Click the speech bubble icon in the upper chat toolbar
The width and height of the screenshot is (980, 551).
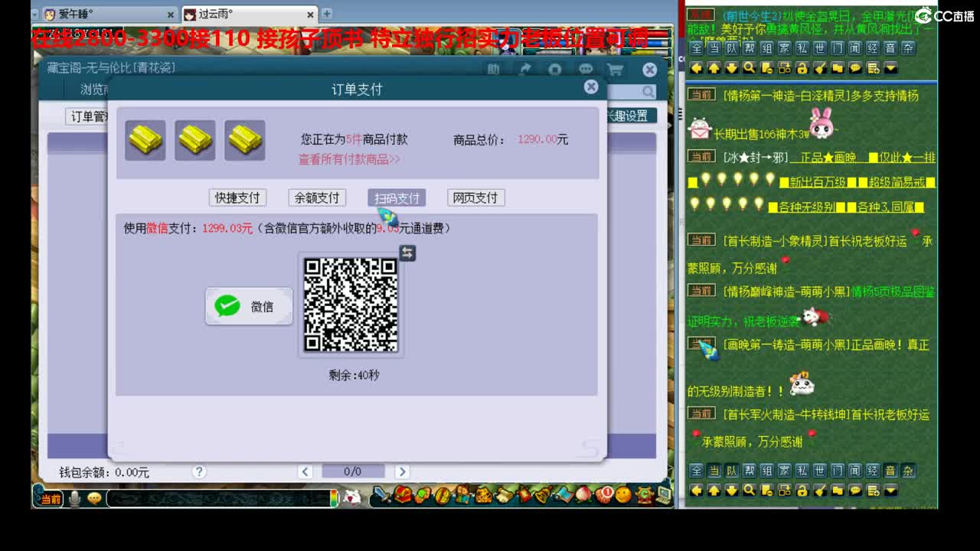pos(855,67)
